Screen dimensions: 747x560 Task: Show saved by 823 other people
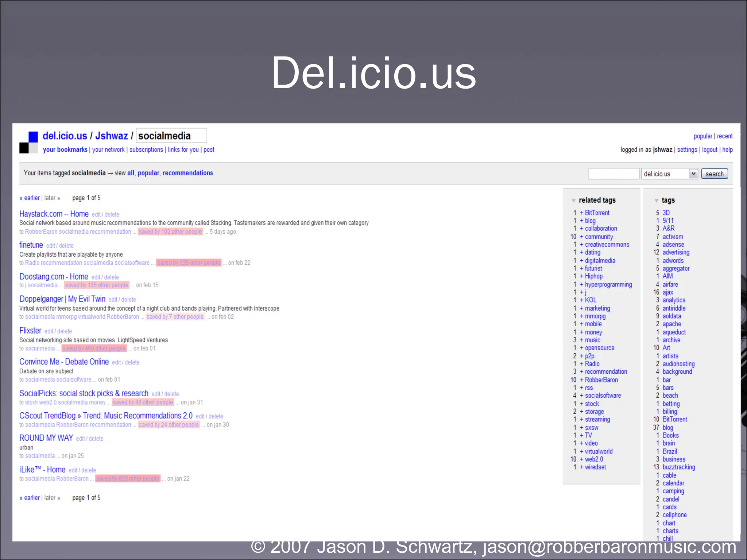128,479
